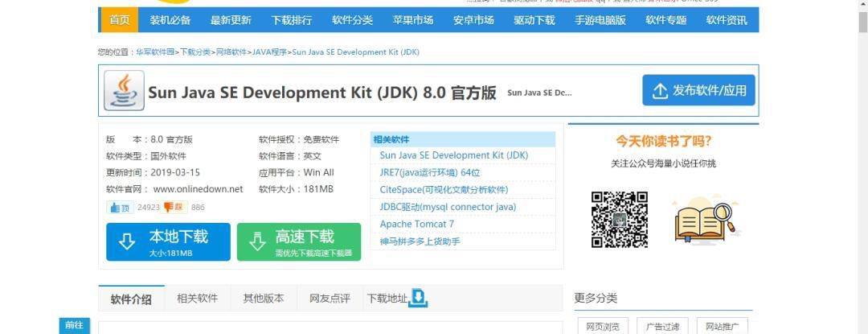
Task: Click the download arrow icon beside 下载地址
Action: pos(418,298)
